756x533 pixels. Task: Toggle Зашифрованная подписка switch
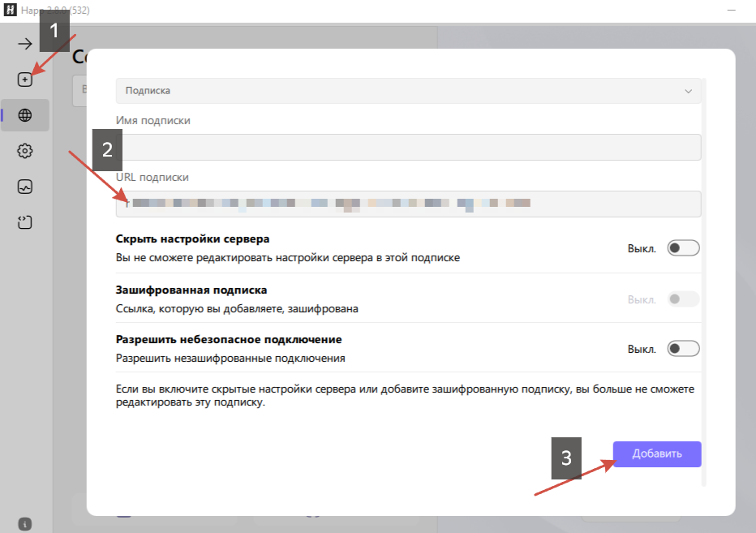point(683,299)
